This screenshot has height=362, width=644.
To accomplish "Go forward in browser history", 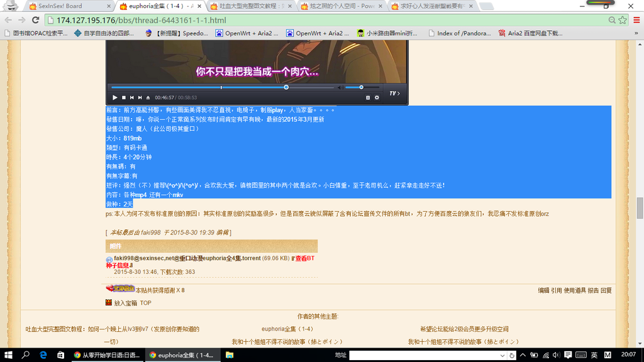I will [22, 20].
